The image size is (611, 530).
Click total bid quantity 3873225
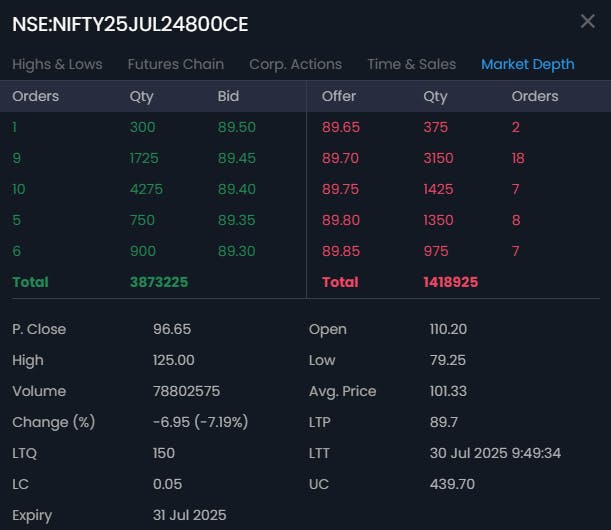click(x=159, y=282)
